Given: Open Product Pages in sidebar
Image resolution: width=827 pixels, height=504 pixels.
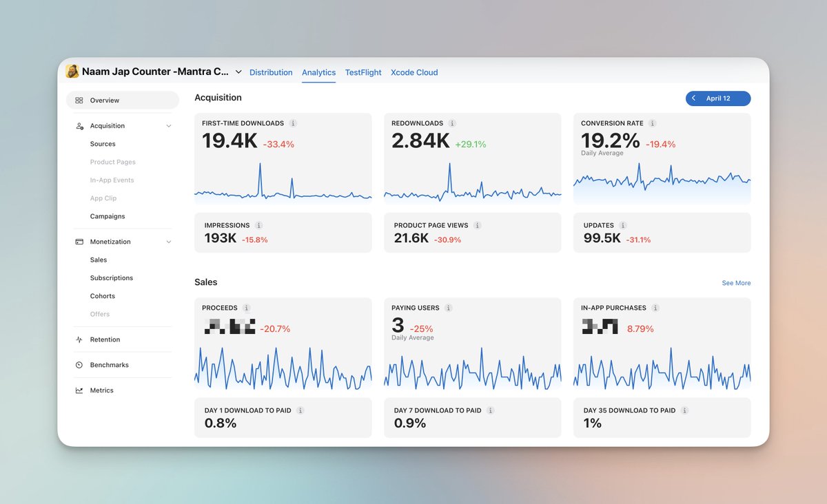Looking at the screenshot, I should (x=113, y=162).
